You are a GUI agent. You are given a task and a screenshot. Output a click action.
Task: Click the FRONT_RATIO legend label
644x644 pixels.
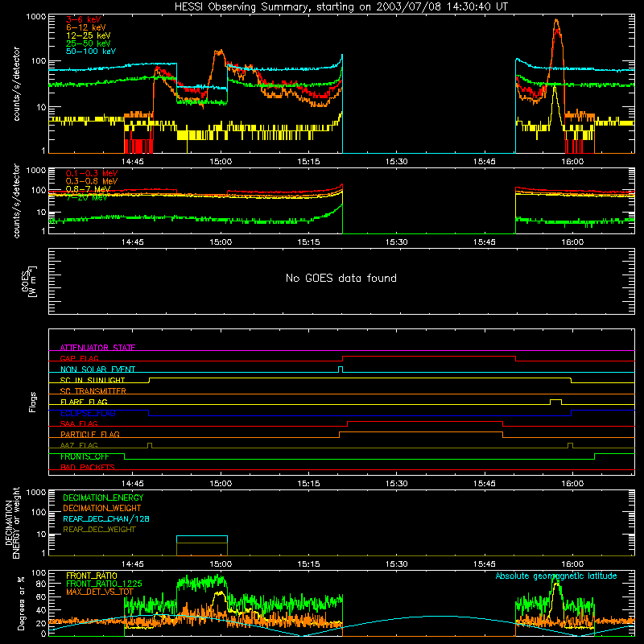tap(92, 576)
